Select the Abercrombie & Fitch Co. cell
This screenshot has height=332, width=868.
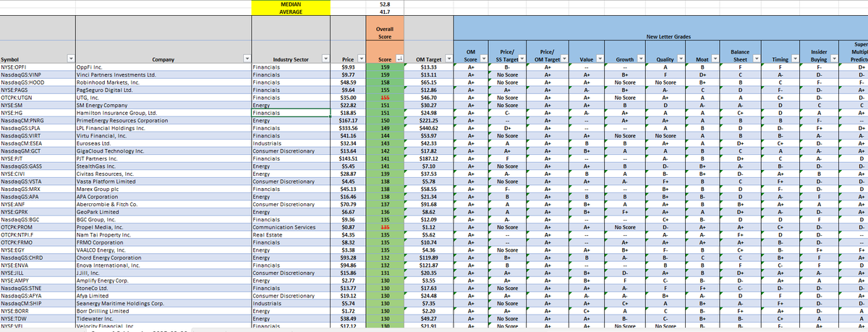163,204
